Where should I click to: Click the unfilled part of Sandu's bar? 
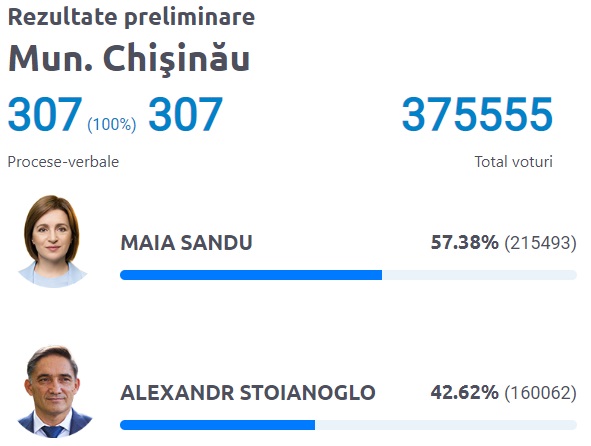pyautogui.click(x=479, y=275)
